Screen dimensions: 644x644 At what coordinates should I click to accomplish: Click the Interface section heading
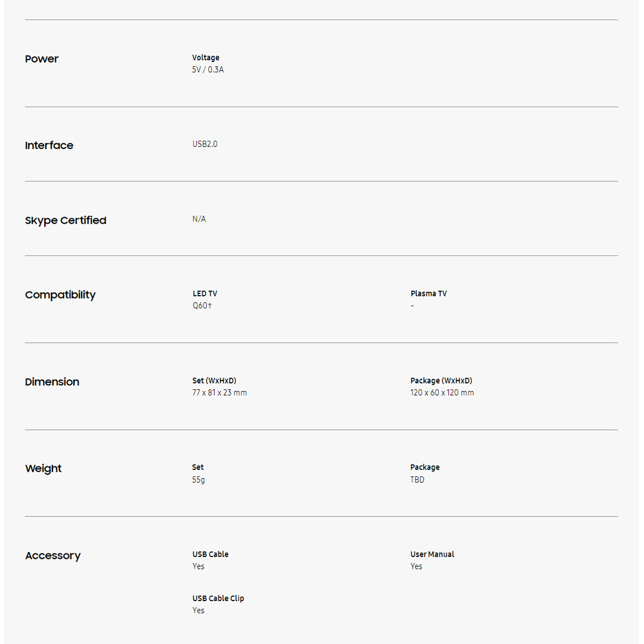click(49, 145)
